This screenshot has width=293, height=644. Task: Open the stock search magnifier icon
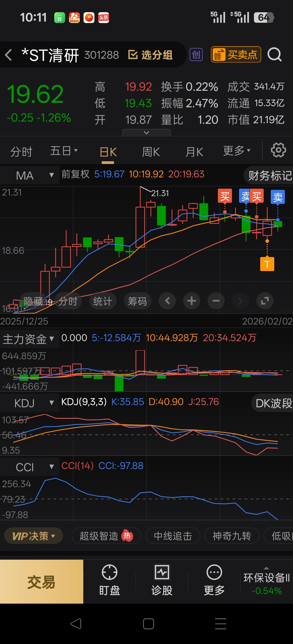tap(275, 55)
